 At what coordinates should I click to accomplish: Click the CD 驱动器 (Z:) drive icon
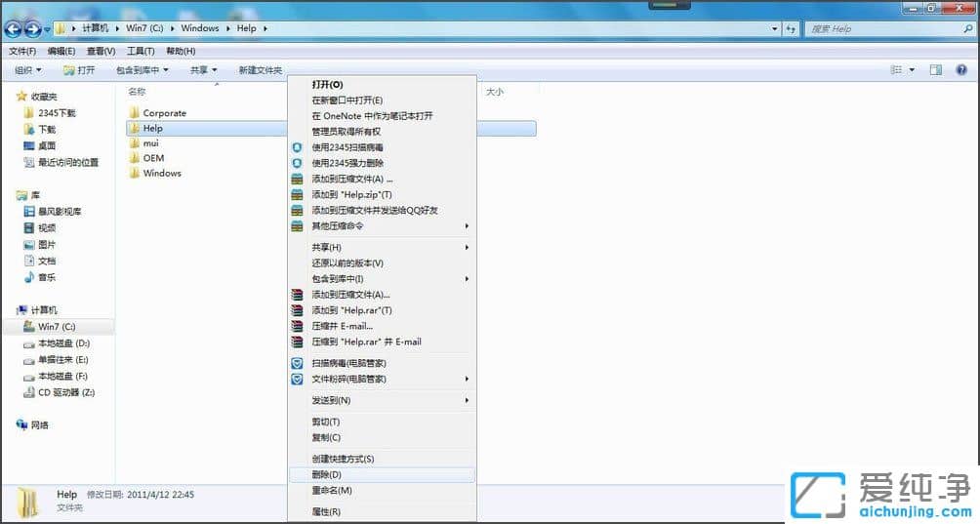pyautogui.click(x=28, y=392)
